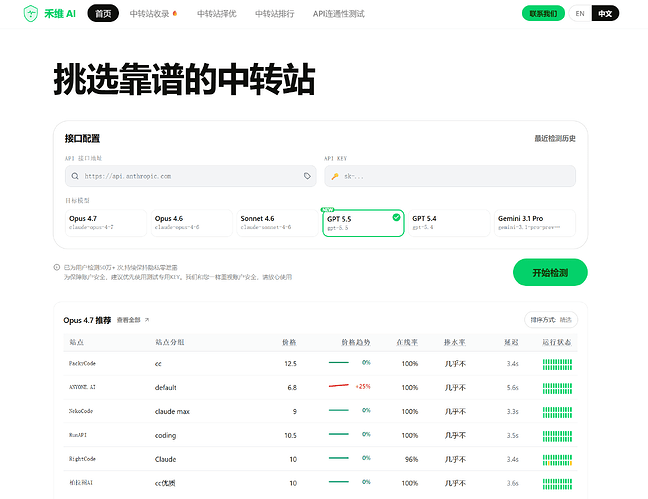Screen dimensions: 648x499
Task: Focus the API KEY input field
Action: (x=450, y=176)
